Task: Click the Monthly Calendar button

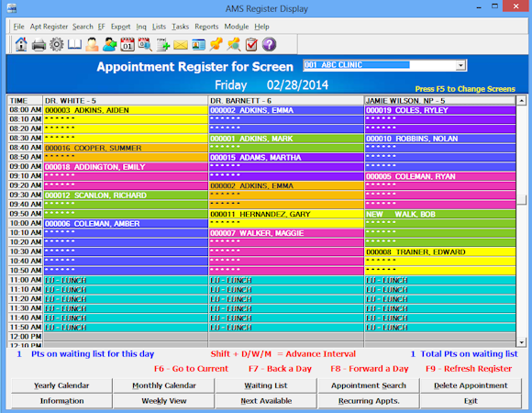Action: 164,385
